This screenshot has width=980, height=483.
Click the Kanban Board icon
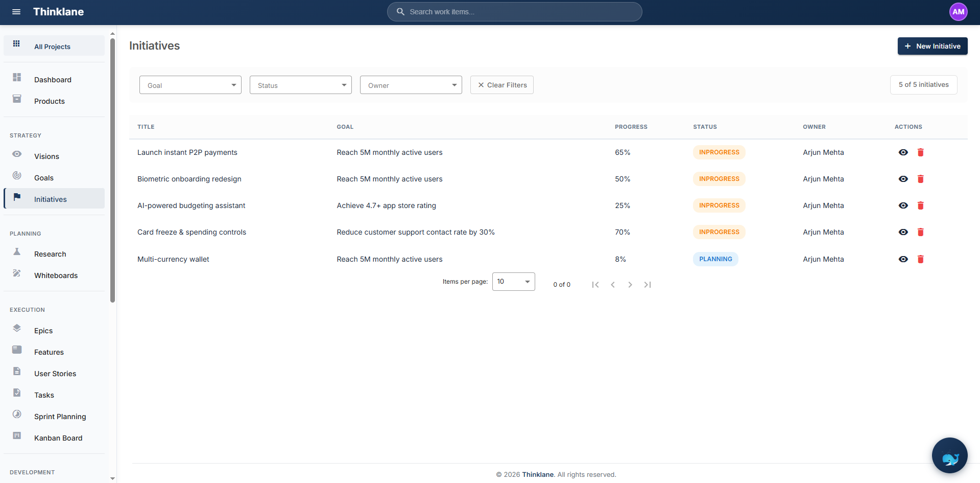pos(17,435)
